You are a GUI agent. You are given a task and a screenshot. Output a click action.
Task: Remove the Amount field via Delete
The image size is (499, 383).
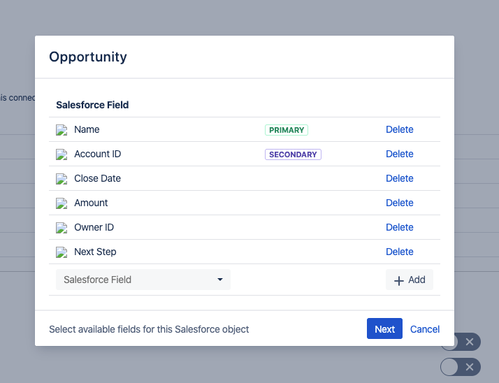click(x=399, y=203)
